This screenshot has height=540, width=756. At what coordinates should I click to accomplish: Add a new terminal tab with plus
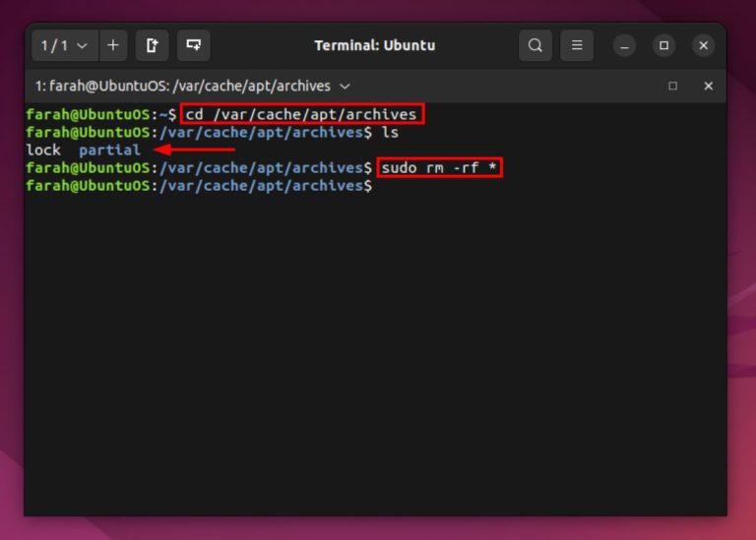tap(112, 45)
